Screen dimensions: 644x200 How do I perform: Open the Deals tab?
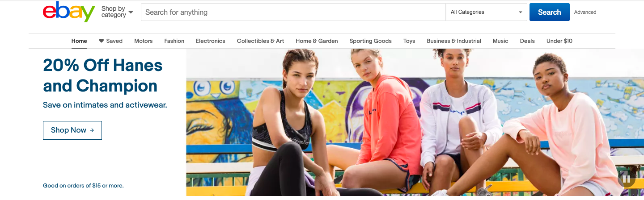(x=527, y=41)
